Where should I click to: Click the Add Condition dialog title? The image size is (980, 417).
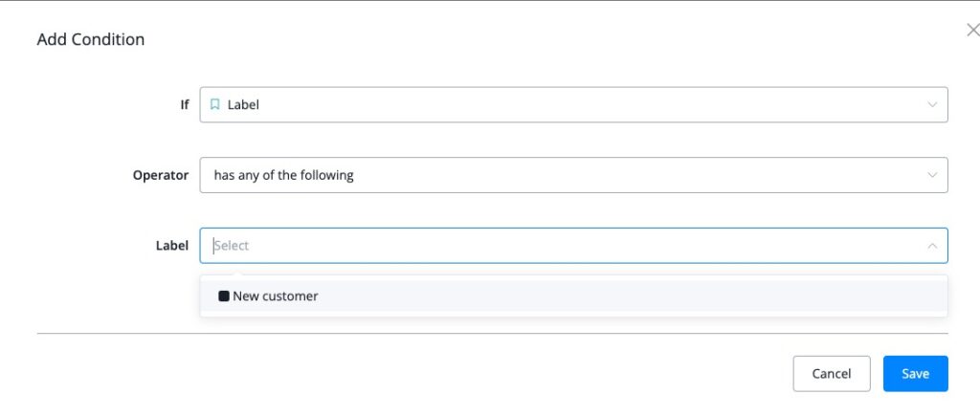91,40
